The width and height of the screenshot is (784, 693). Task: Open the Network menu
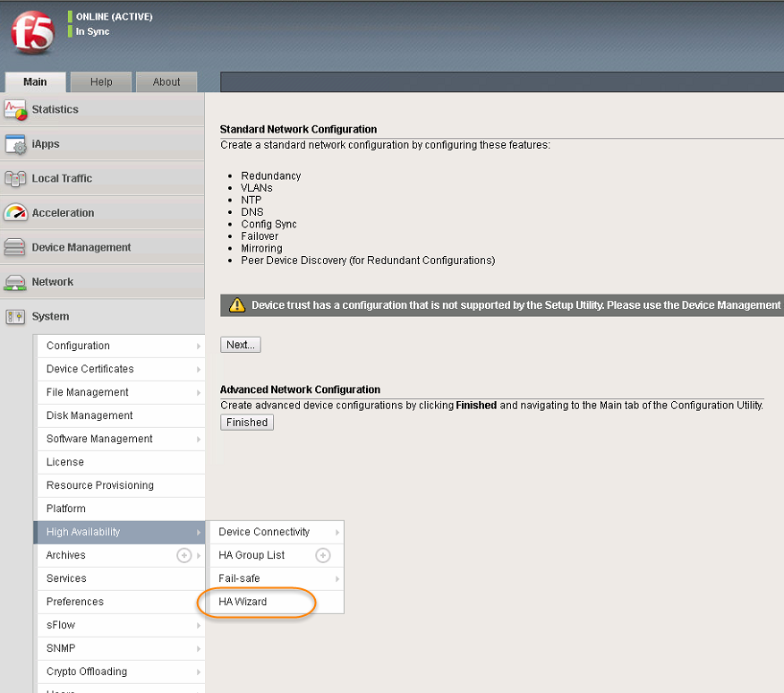102,282
